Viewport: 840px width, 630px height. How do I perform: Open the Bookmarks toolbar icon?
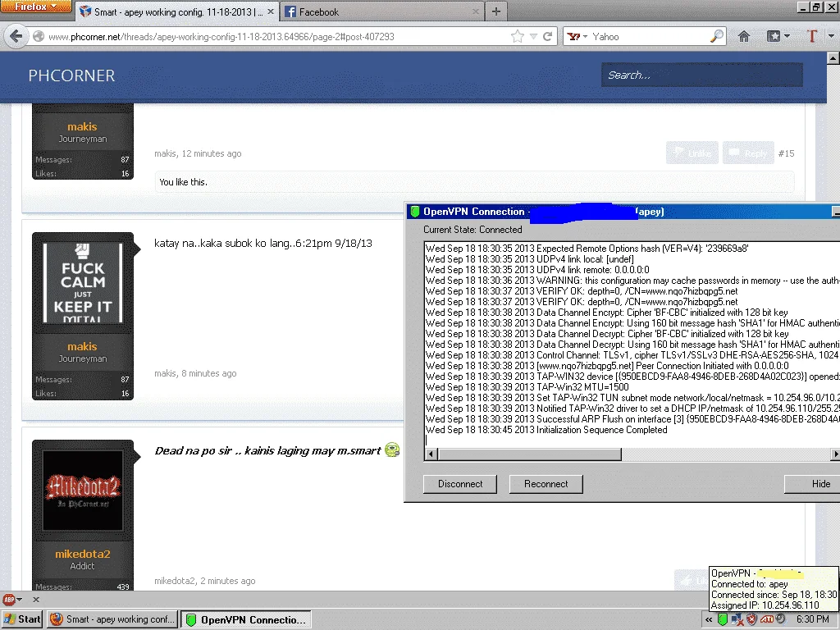click(x=774, y=36)
